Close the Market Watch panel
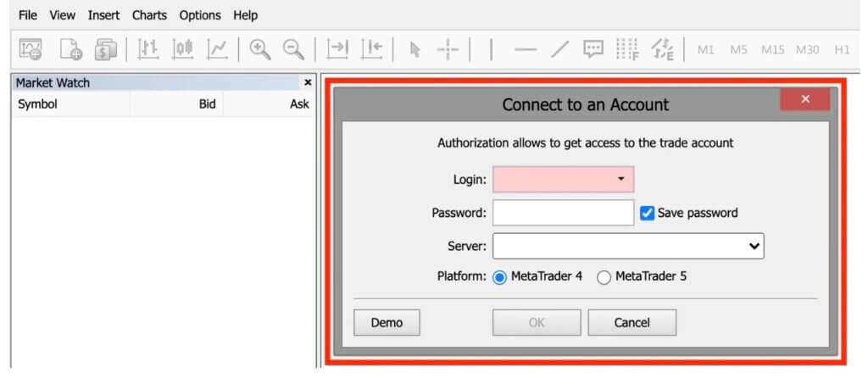 309,82
